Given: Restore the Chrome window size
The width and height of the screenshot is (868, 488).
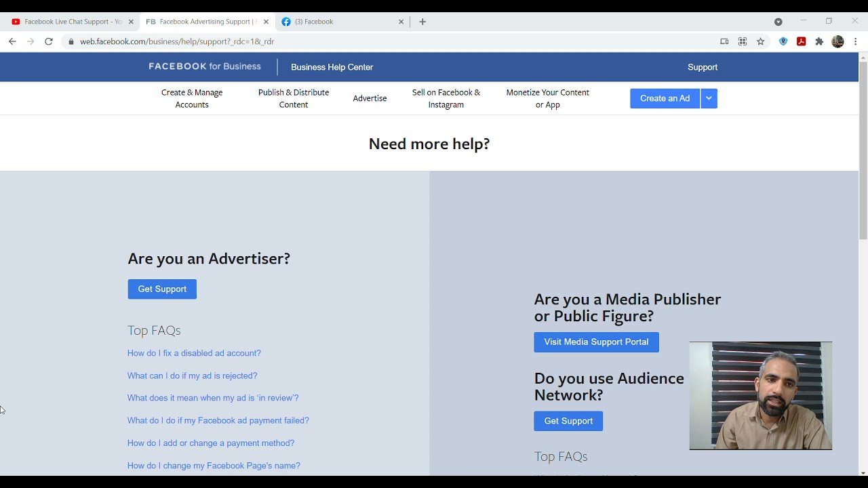Looking at the screenshot, I should [829, 21].
